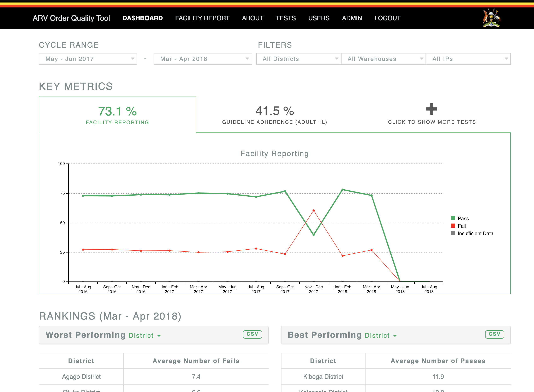Click the Uganda coat of arms logo
This screenshot has width=534, height=392.
(x=491, y=18)
